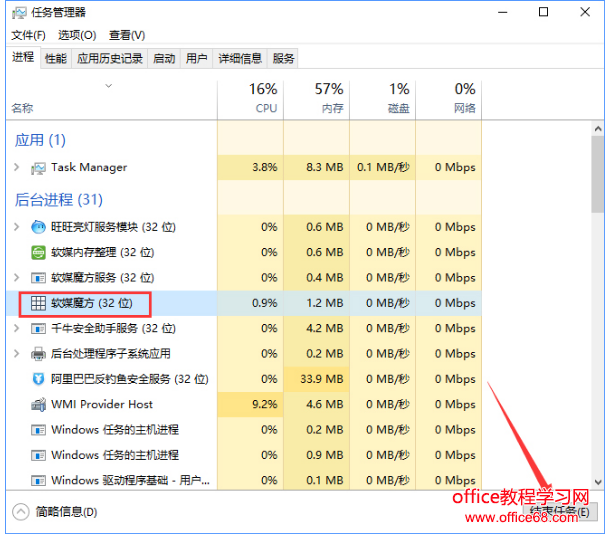Maximize the 任务管理器 window
Image resolution: width=608 pixels, height=534 pixels.
point(544,12)
